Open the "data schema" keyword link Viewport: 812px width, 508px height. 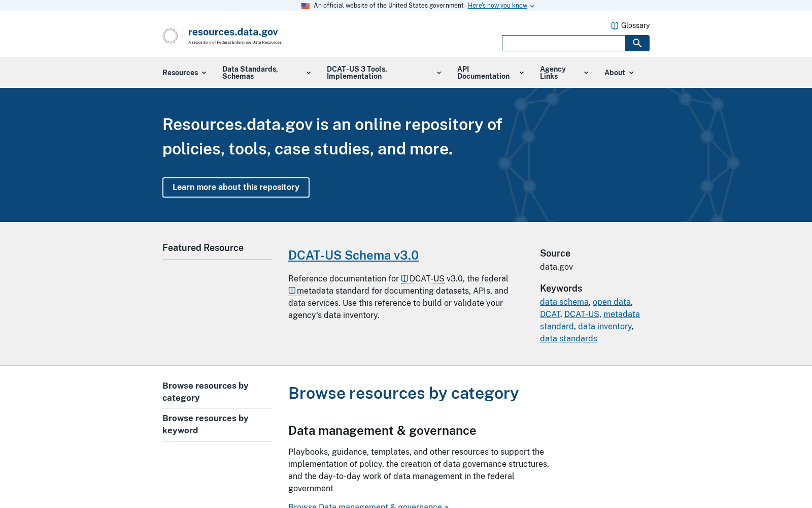[x=564, y=302]
